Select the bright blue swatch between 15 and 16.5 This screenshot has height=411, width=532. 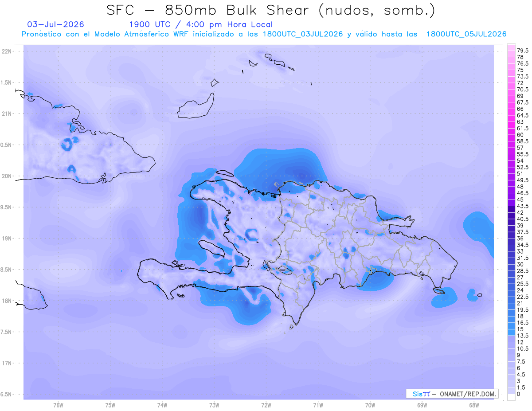pyautogui.click(x=511, y=326)
